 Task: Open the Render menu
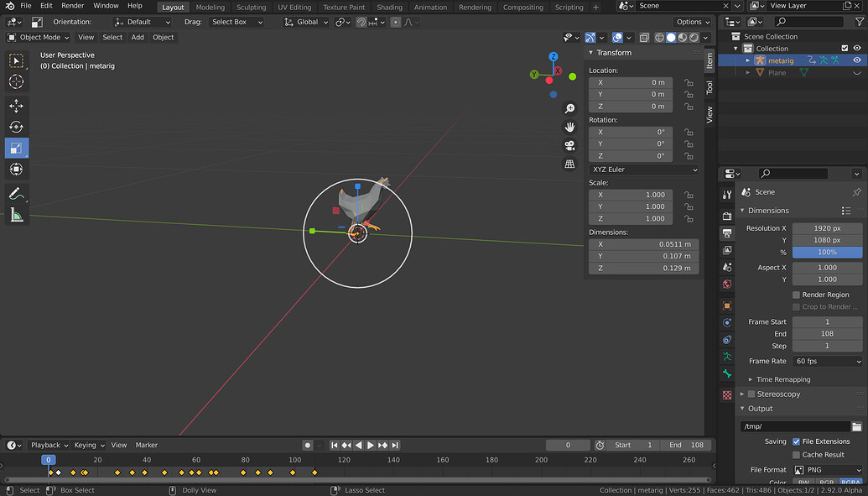[72, 6]
